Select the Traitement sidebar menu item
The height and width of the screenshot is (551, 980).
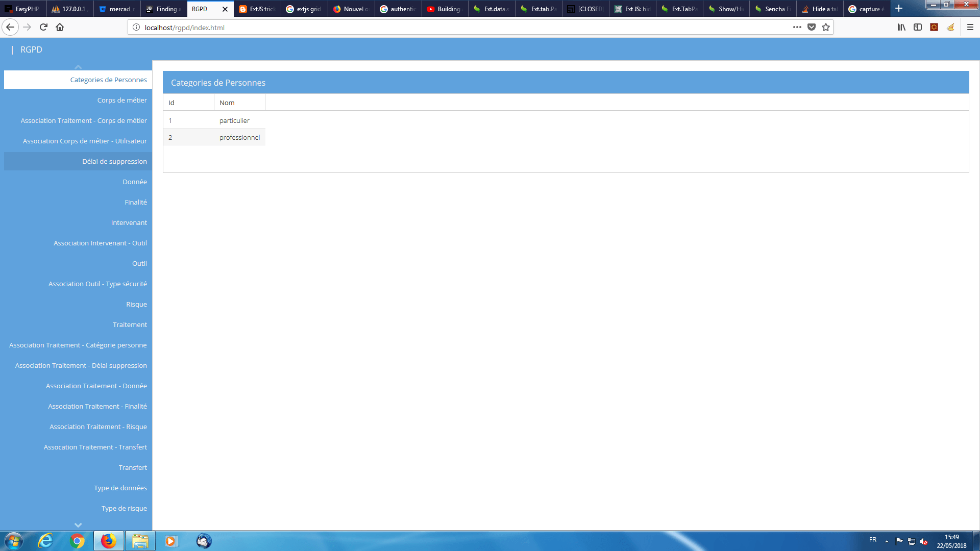129,324
